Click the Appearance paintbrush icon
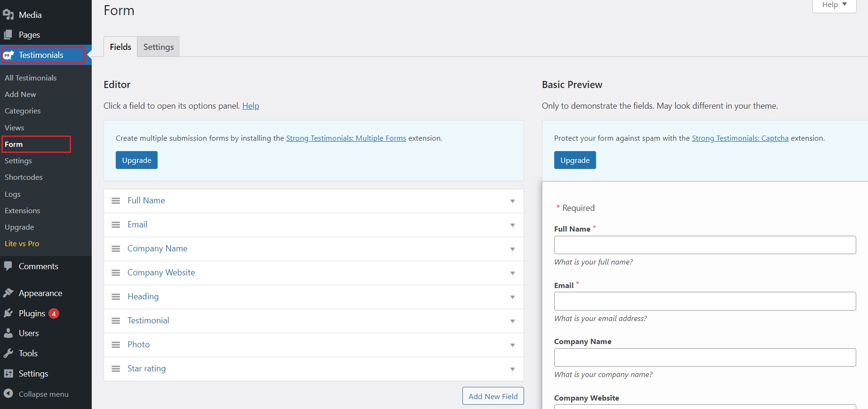Viewport: 868px width, 409px height. 8,293
